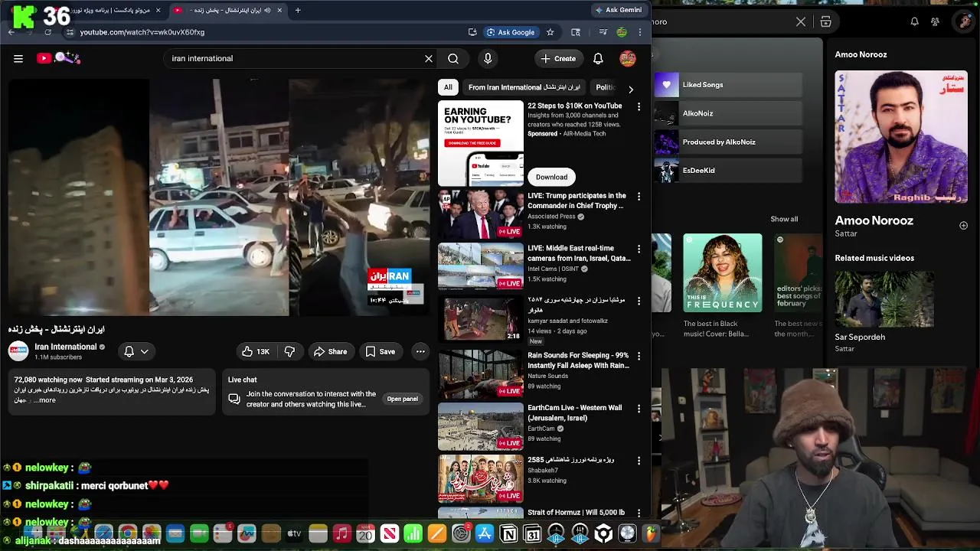Go to YouTube home via logo
Viewport: 980px width, 551px height.
tap(58, 58)
